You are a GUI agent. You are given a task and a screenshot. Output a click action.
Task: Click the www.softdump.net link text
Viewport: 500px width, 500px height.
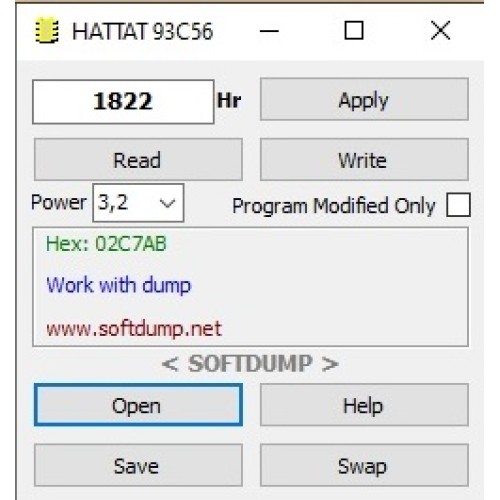[134, 329]
